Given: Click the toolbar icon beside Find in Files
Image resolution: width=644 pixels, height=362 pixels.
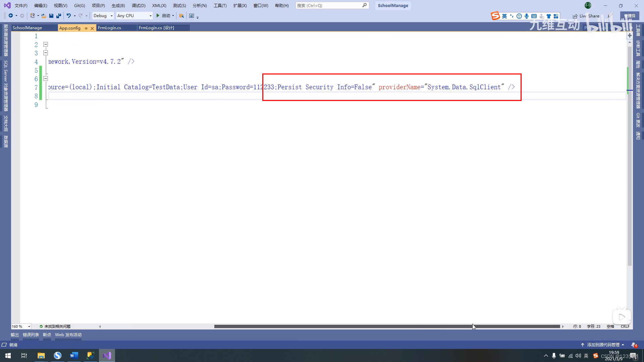Looking at the screenshot, I should click(x=192, y=16).
